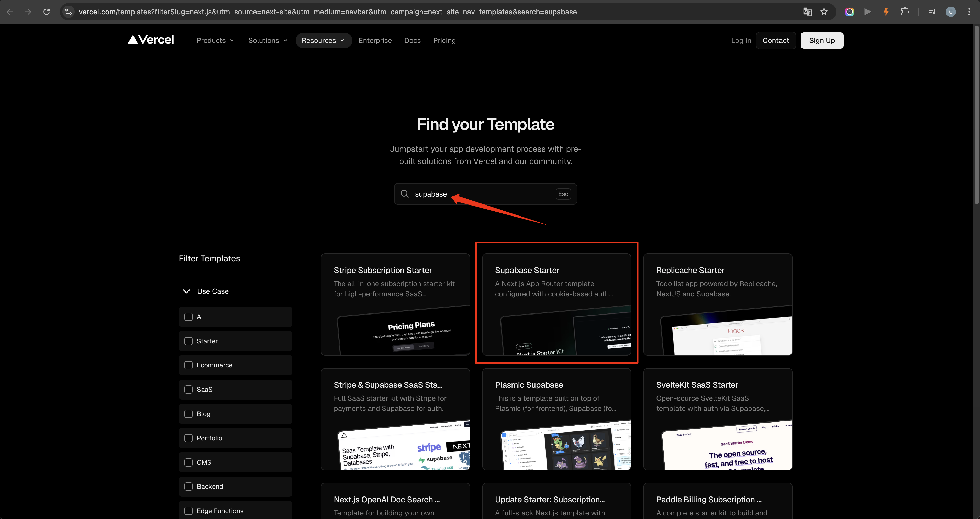The width and height of the screenshot is (980, 519).
Task: Enable the CMS filter
Action: coord(188,462)
